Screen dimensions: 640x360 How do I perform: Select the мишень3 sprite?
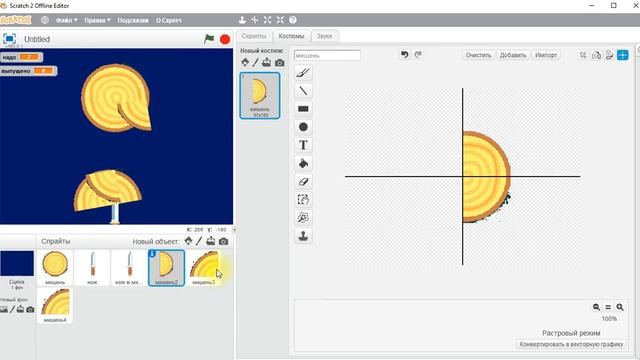click(204, 267)
